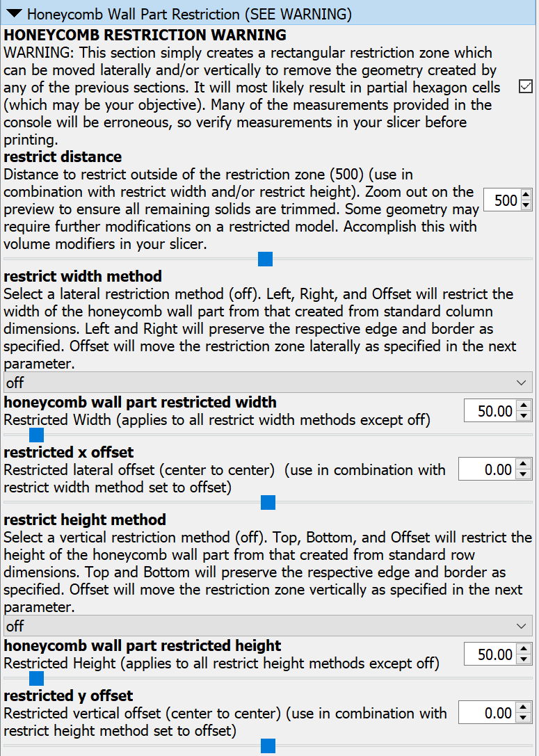Screen dimensions: 539x756
Task: Decrease restricted y offset value
Action: [524, 718]
